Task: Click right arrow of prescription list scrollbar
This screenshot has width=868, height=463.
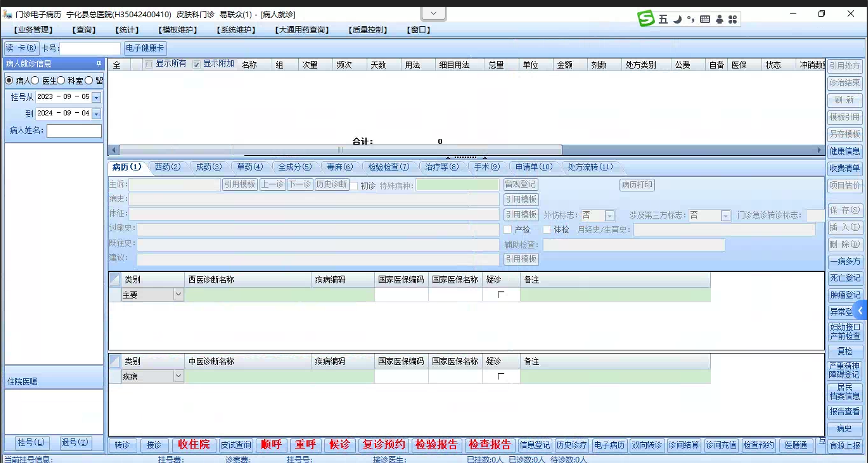Action: click(x=819, y=150)
